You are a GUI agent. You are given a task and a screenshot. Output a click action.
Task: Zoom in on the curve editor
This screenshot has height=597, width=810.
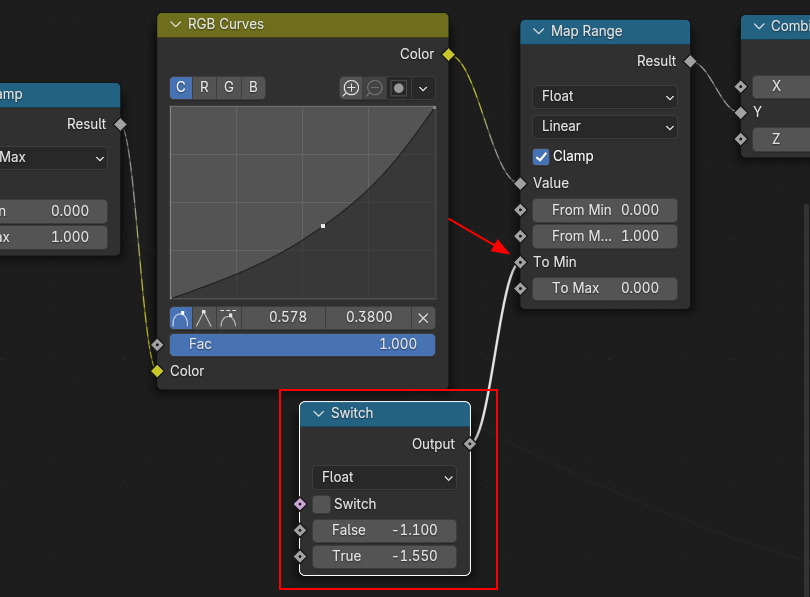point(351,88)
